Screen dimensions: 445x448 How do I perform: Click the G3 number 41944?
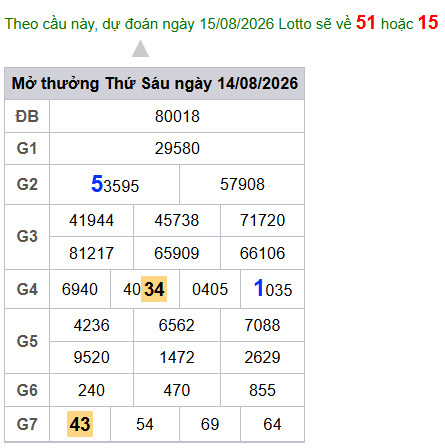click(x=91, y=220)
